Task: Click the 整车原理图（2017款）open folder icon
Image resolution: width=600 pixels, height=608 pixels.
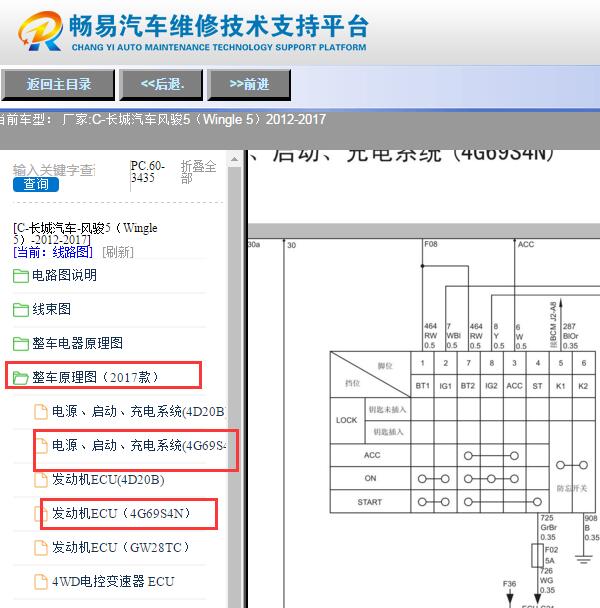Action: point(21,378)
